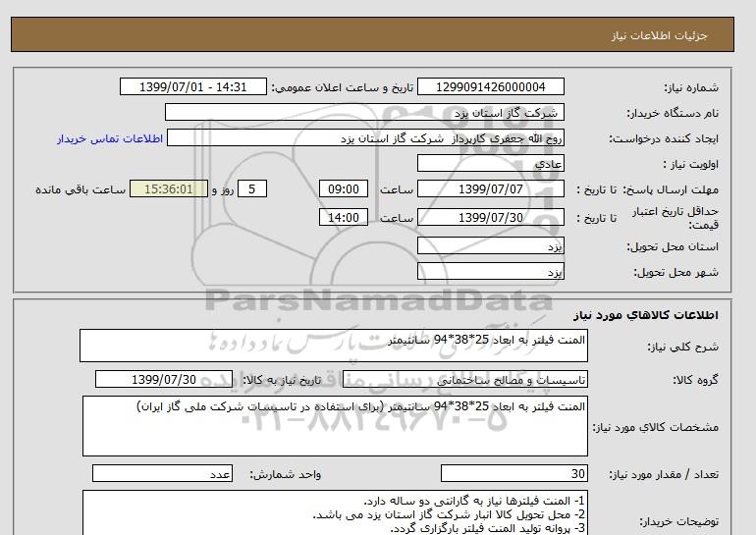Screen dimensions: 756x535
Task: Click the section title اطلاعات کالاهای مورد نیاز
Action: coord(646,315)
